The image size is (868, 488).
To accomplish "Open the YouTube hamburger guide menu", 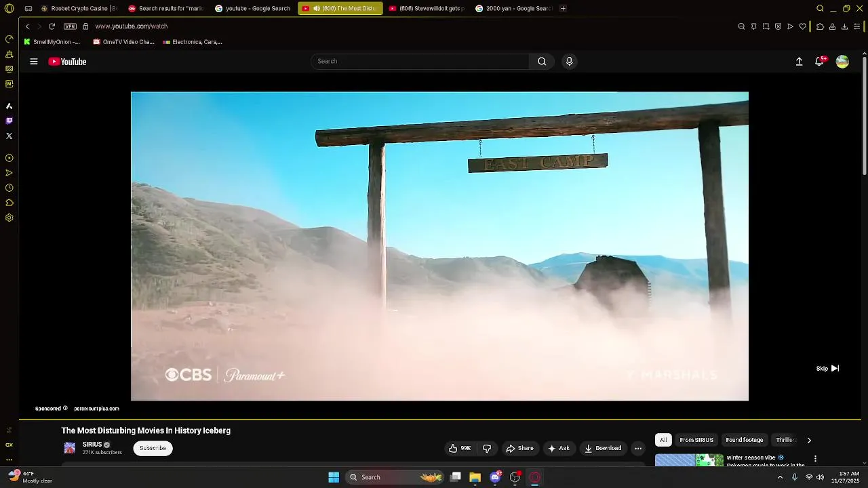I will coord(34,62).
